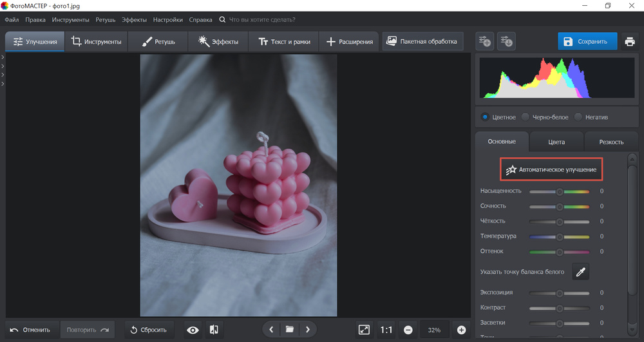
Task: Click the white balance eyedropper icon
Action: coord(580,272)
